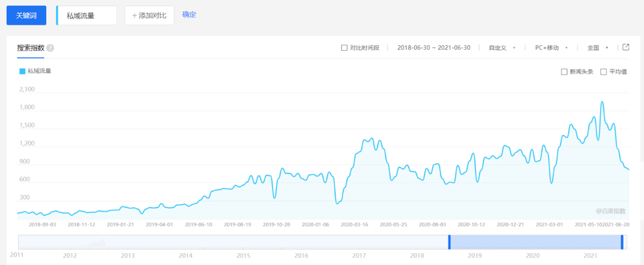Click the help icon beside 搜索指数

tap(50, 48)
